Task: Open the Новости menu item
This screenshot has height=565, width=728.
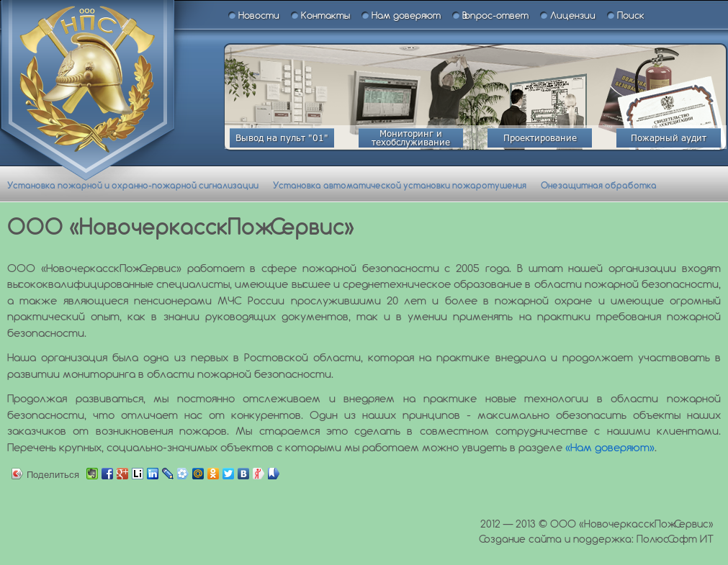Action: point(258,16)
